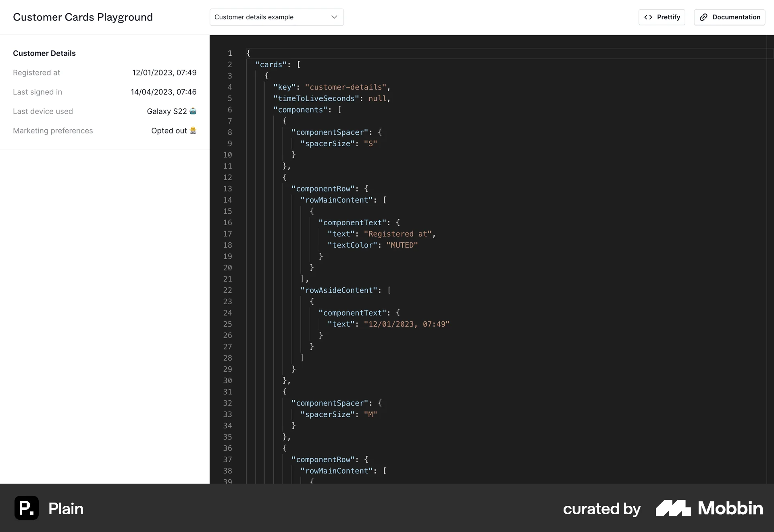The width and height of the screenshot is (774, 532).
Task: Click line number 1 in the editor
Action: (x=230, y=53)
